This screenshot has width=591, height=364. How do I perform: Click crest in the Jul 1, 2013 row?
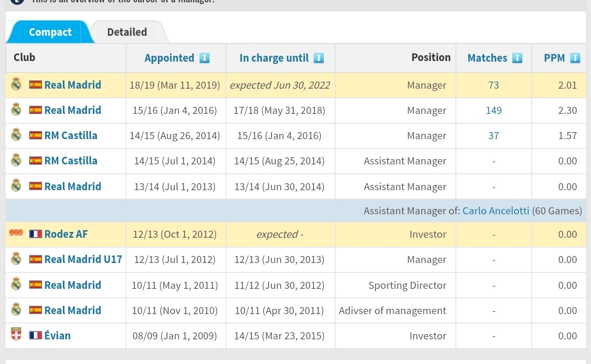click(x=16, y=186)
